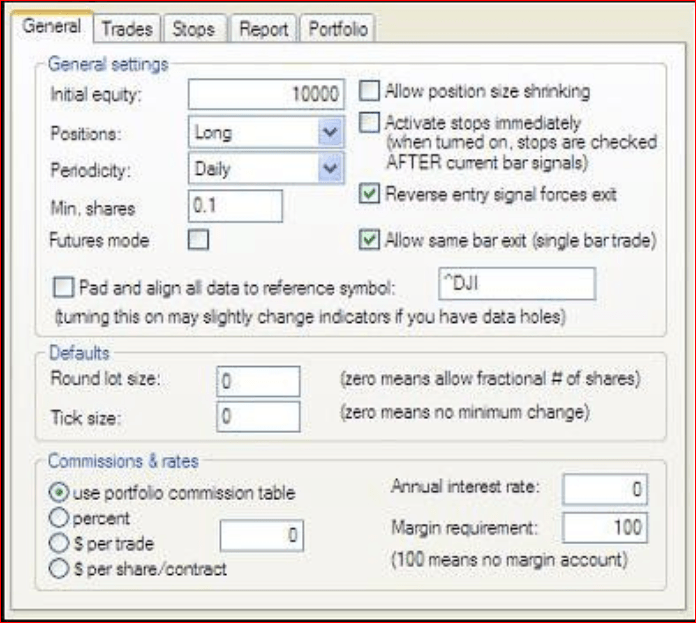Uncheck Allow same bar exit
The image size is (696, 623).
pos(370,240)
